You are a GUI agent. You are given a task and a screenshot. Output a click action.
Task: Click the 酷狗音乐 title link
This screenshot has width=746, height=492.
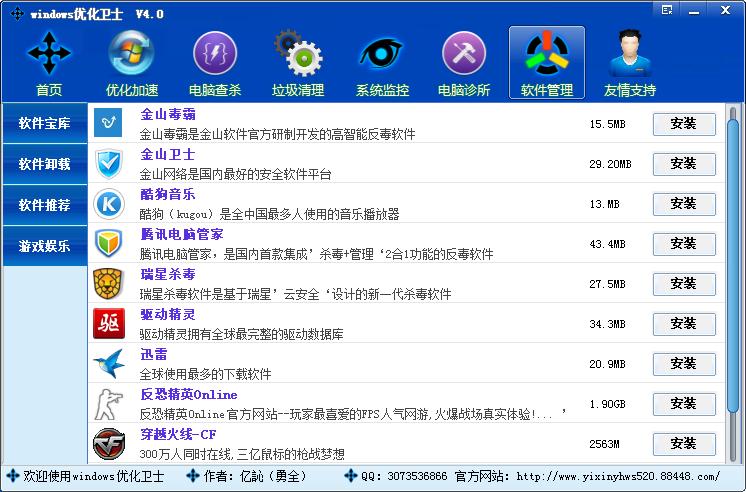(168, 194)
